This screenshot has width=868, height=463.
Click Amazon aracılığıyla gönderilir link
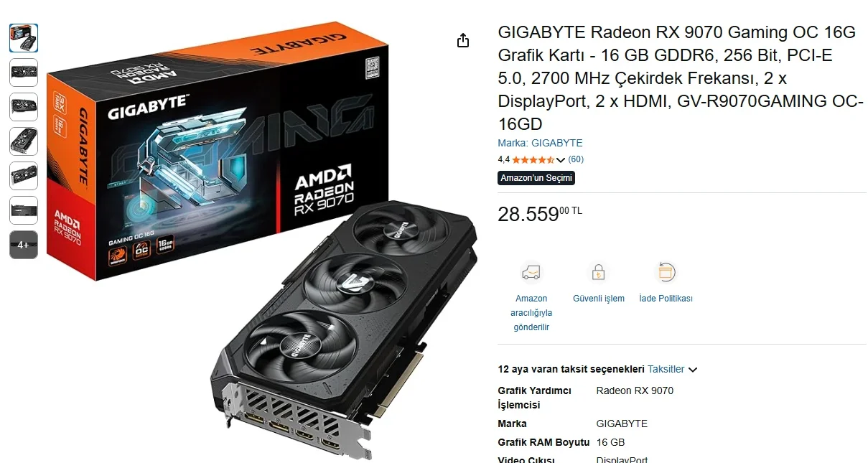coord(531,313)
